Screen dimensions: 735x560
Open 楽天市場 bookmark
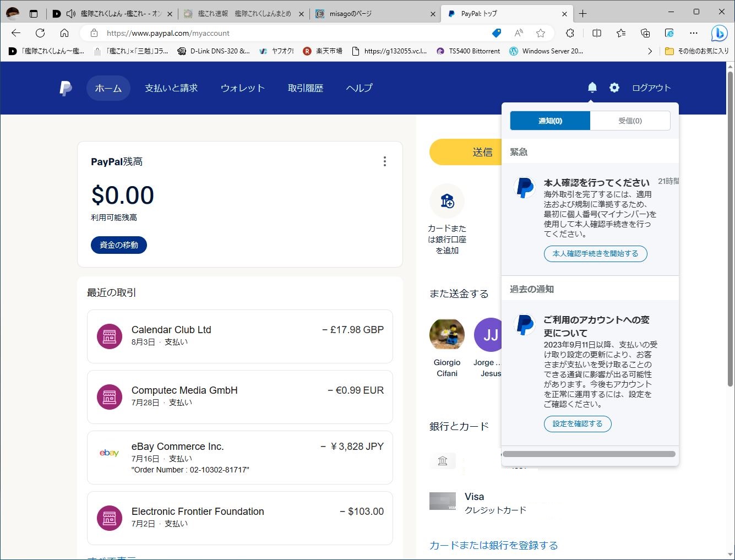click(x=323, y=51)
